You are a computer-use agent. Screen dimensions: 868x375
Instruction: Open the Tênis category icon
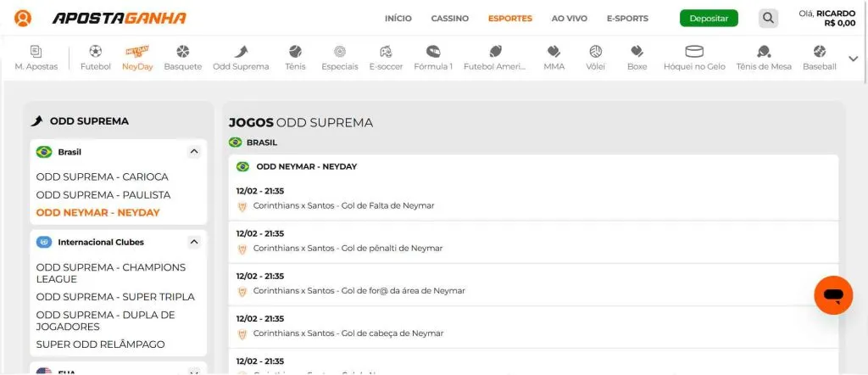(x=295, y=52)
